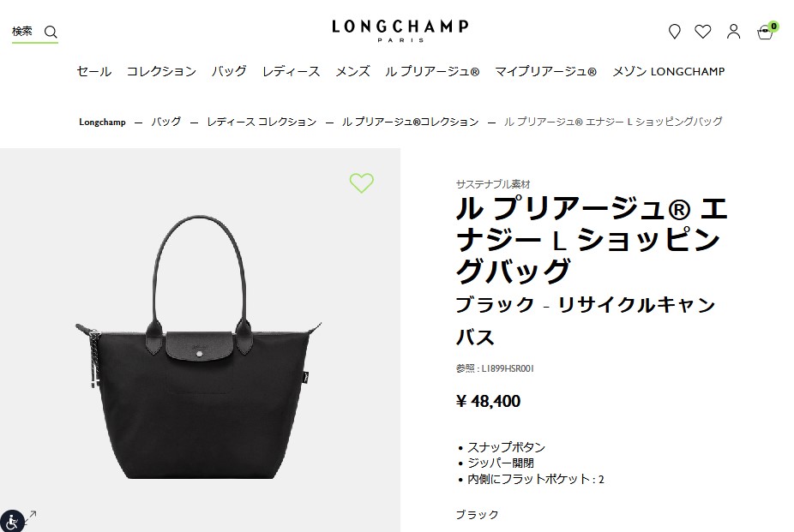
Task: Open the メンズ menu
Action: click(x=353, y=71)
